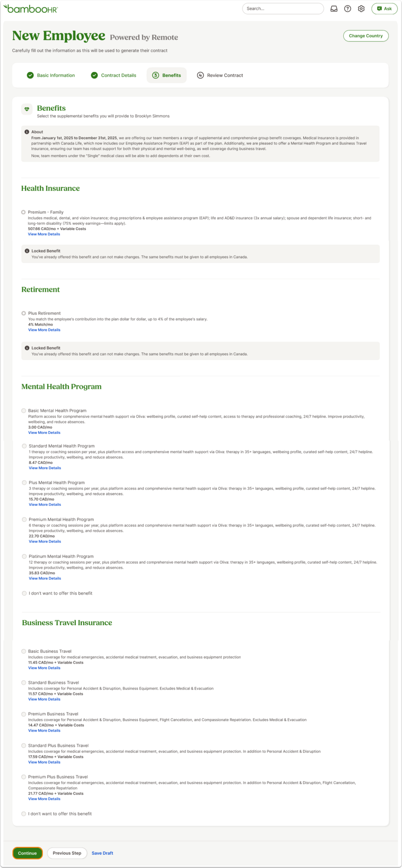Click the 507.66 CAD/mo price text
Image resolution: width=402 pixels, height=868 pixels.
[x=57, y=229]
